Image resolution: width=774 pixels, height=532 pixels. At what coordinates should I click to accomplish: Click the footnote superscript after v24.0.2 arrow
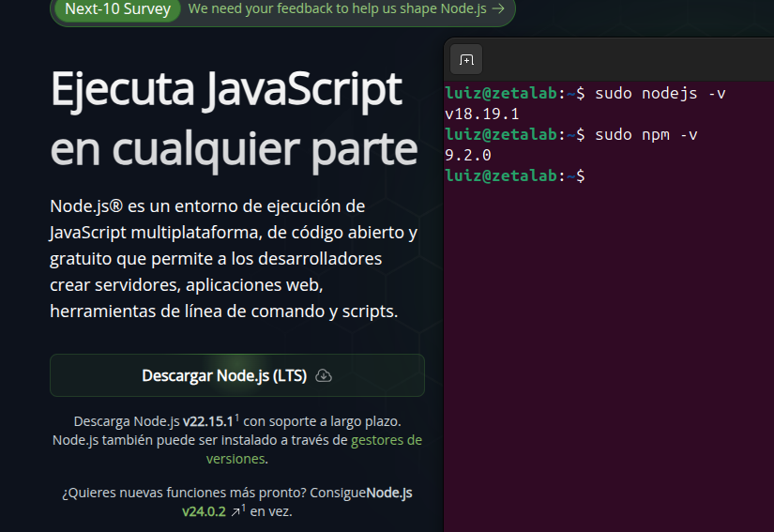click(x=244, y=508)
